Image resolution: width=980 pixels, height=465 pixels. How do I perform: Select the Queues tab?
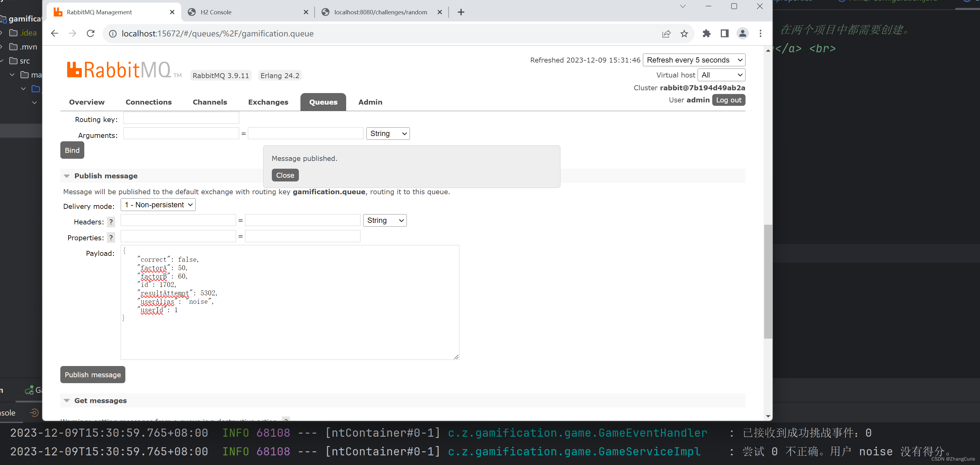coord(323,102)
